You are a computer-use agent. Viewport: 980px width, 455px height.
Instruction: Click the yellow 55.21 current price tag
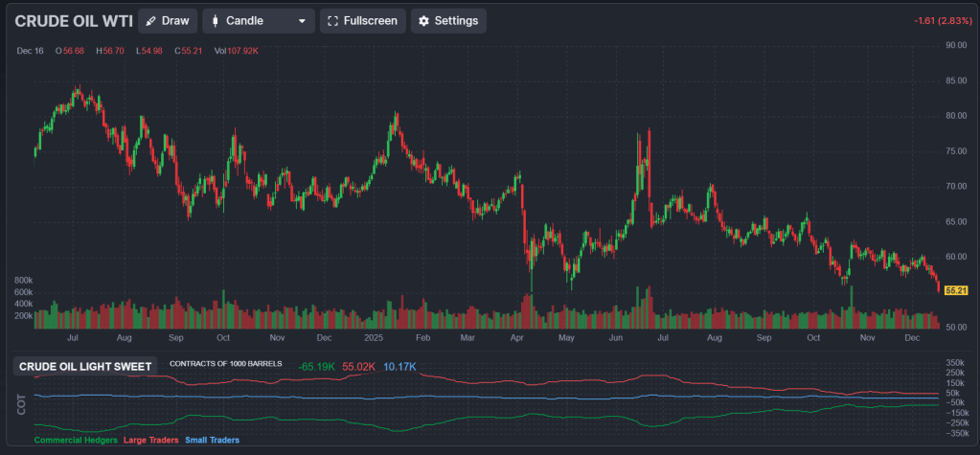[x=955, y=289]
